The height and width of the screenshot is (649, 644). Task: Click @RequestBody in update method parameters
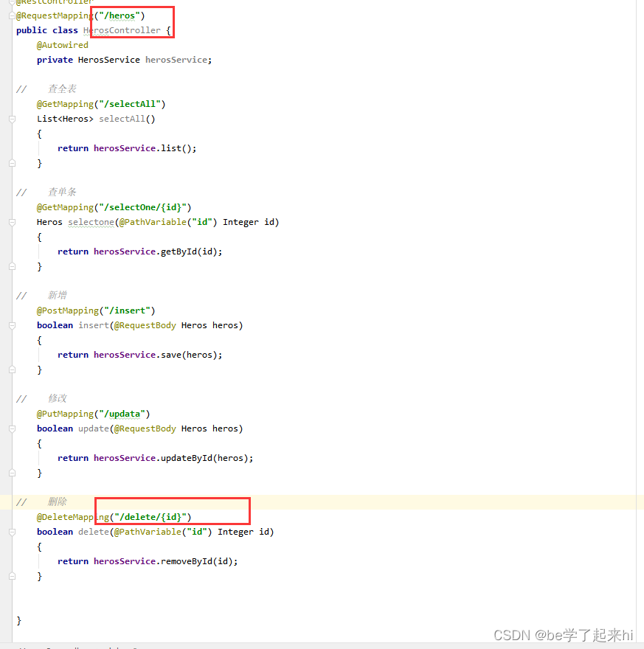(145, 428)
